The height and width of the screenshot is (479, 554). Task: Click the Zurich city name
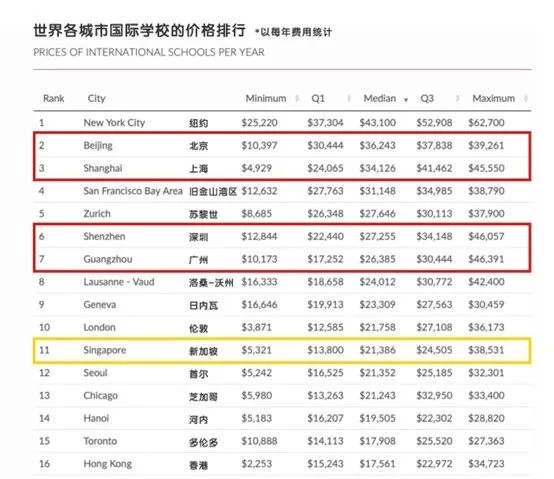coord(97,214)
